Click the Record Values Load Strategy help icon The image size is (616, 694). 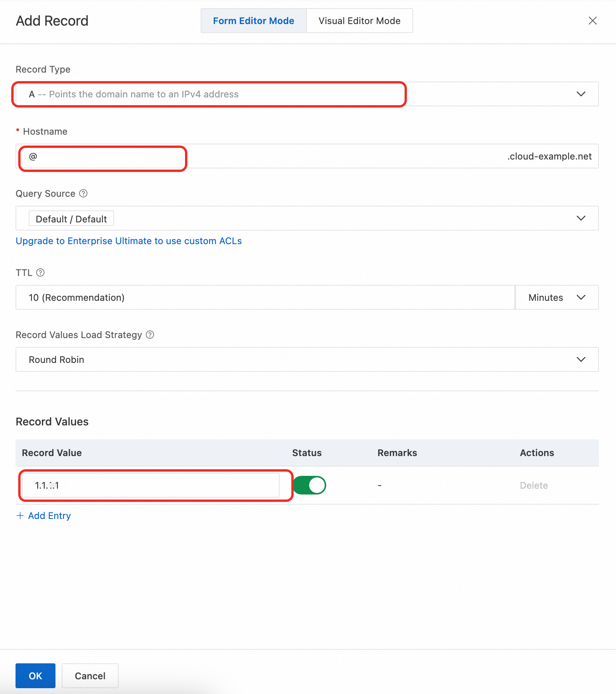click(150, 335)
